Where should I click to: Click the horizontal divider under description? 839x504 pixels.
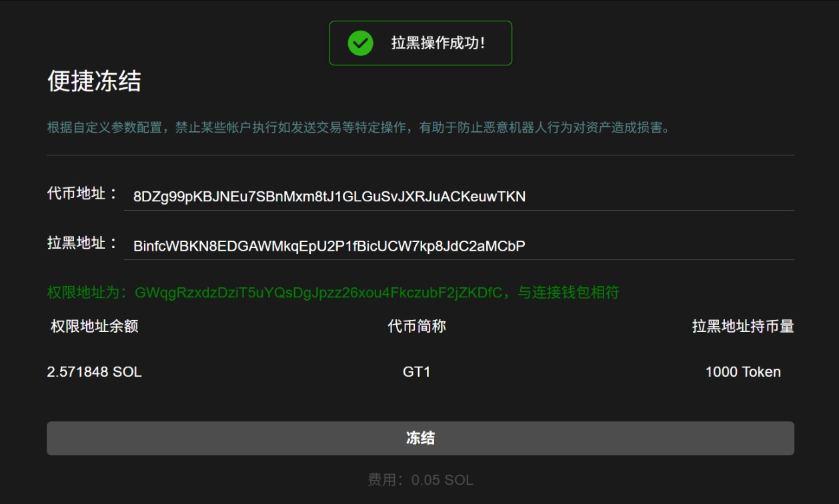(420, 155)
